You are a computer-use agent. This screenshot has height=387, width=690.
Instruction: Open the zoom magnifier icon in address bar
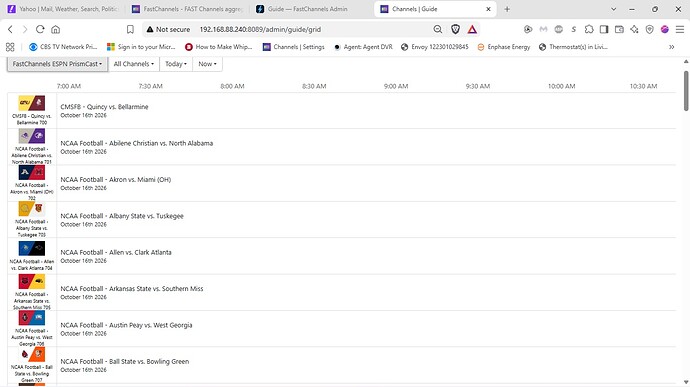[437, 29]
